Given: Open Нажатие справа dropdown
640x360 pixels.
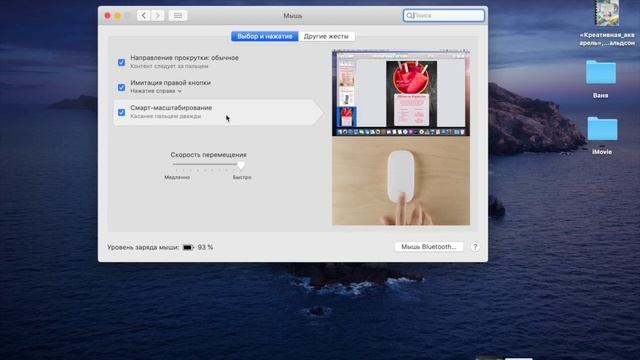Looking at the screenshot, I should point(156,91).
